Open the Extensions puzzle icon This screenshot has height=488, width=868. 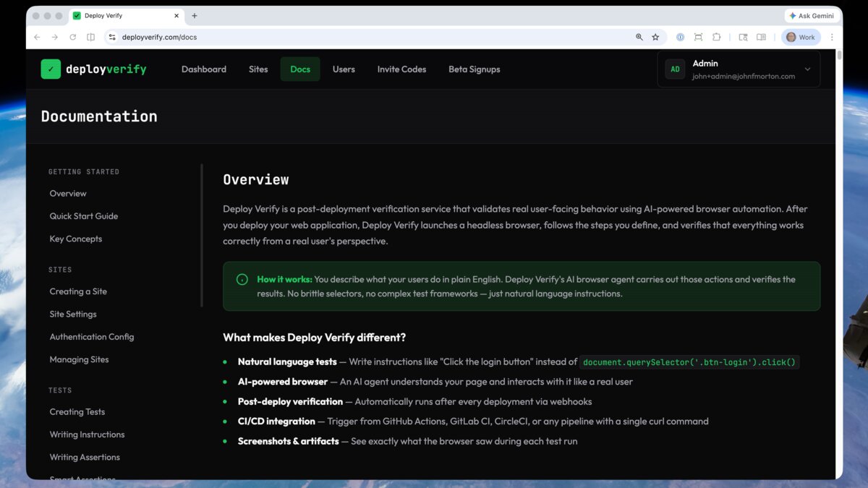pos(717,37)
